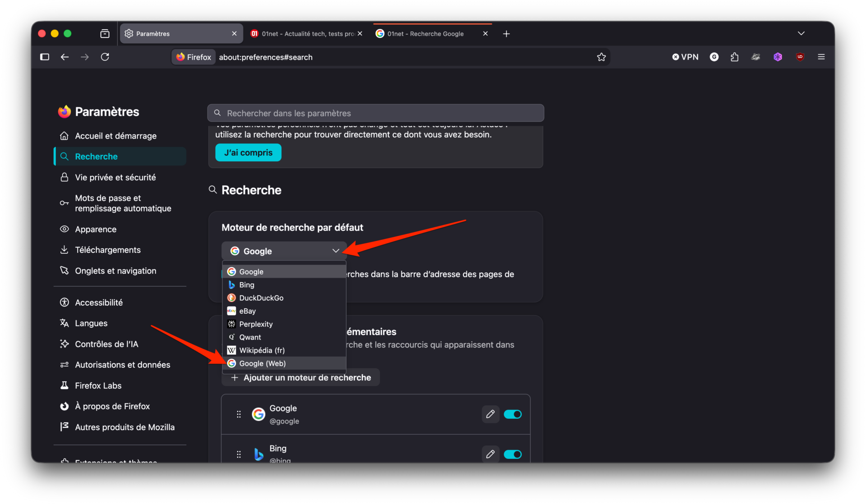Viewport: 866px width, 504px height.
Task: Open the Firefox hamburger menu
Action: [821, 57]
